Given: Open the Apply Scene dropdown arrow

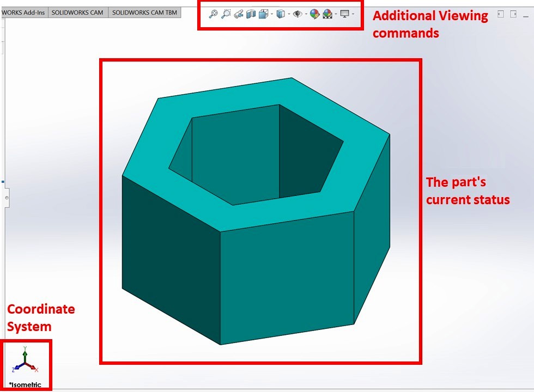Looking at the screenshot, I should pyautogui.click(x=336, y=14).
